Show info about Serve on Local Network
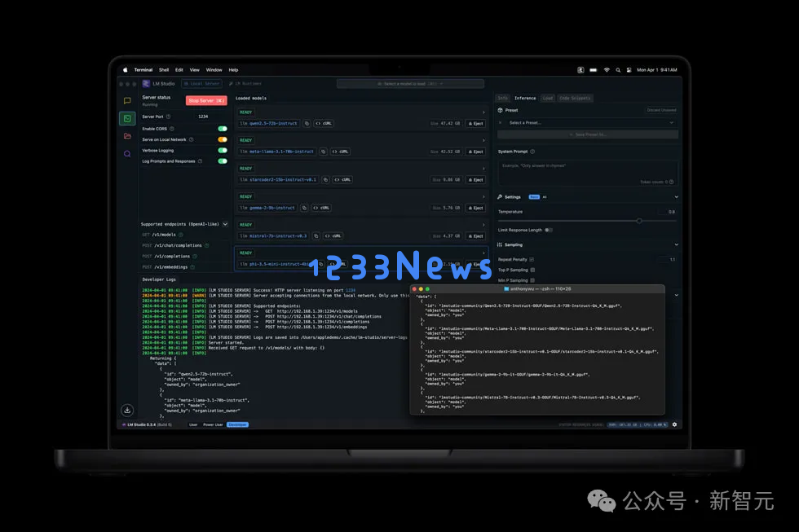799x532 pixels. (191, 139)
